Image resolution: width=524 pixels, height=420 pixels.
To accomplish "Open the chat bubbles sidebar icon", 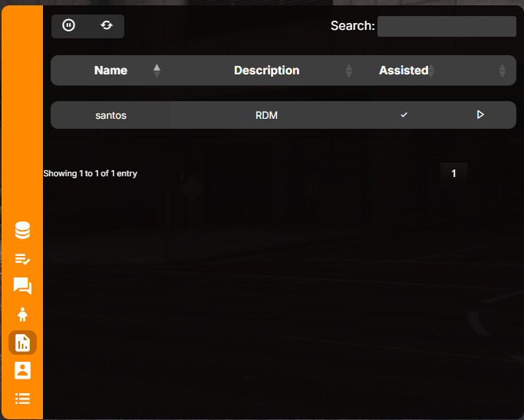I will click(22, 286).
